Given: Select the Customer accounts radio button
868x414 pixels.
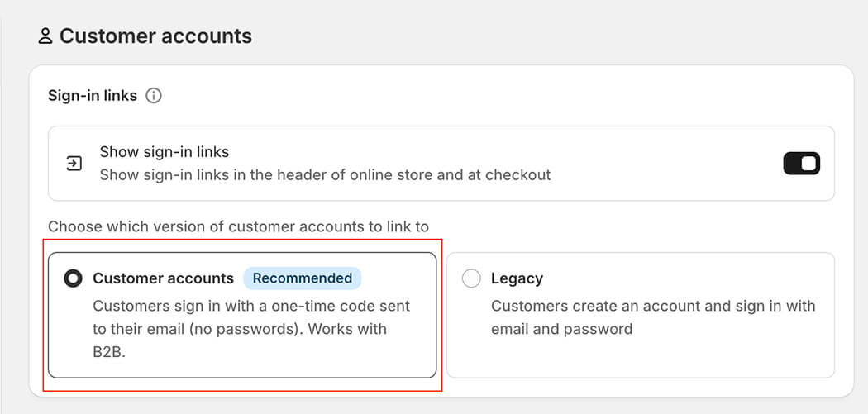Looking at the screenshot, I should pyautogui.click(x=73, y=278).
